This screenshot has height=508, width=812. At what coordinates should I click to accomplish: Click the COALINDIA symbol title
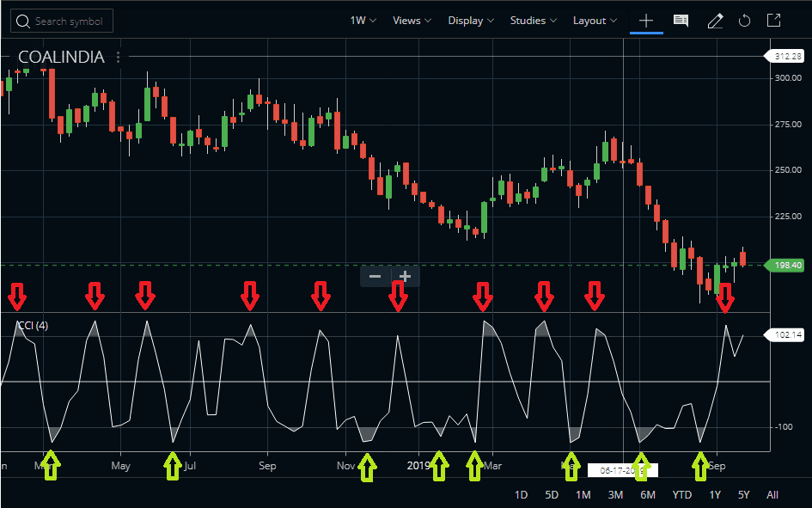pos(61,57)
